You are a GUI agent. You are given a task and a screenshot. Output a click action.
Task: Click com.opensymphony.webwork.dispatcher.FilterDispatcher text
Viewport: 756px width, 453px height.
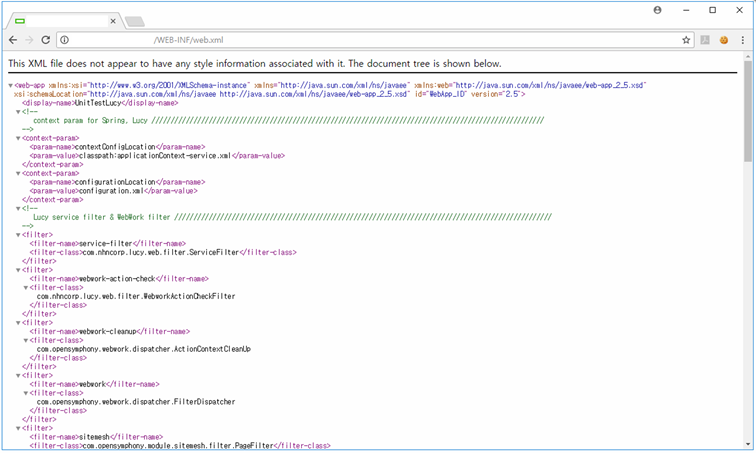(x=136, y=402)
